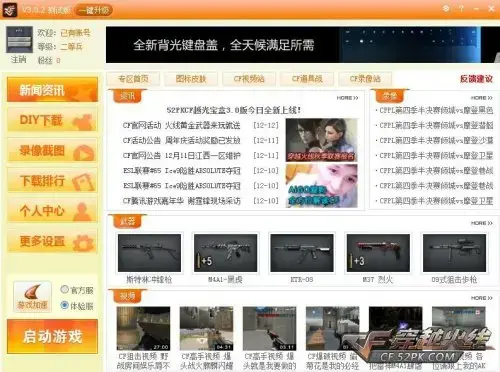Open the 新闻资讯 sidebar section
The image size is (500, 372).
click(52, 90)
